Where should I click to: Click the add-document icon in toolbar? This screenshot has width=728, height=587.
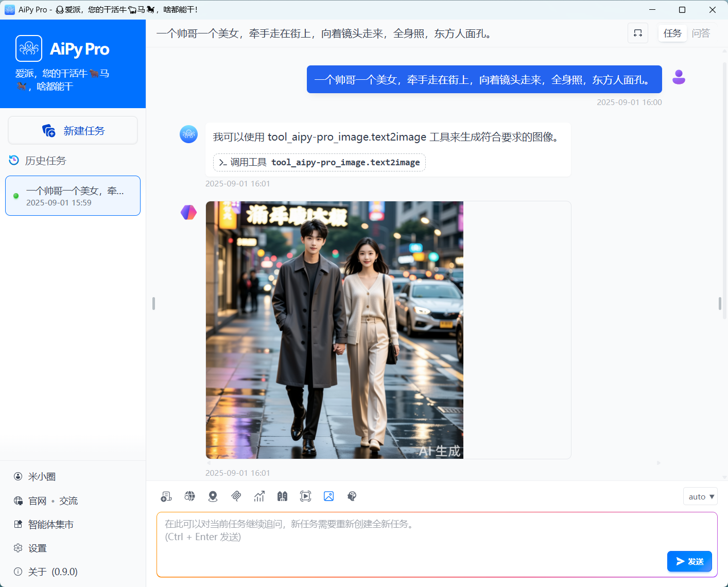coord(166,496)
